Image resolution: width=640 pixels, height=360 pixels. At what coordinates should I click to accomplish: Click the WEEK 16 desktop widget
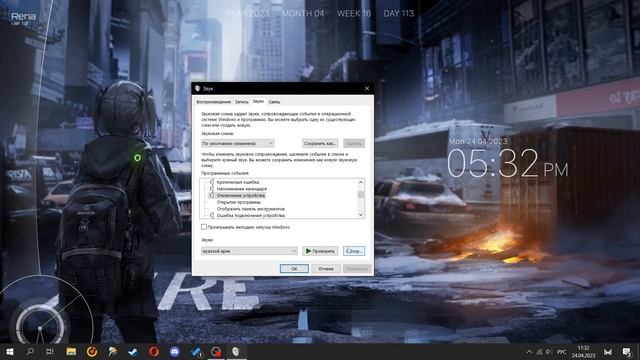tap(354, 13)
